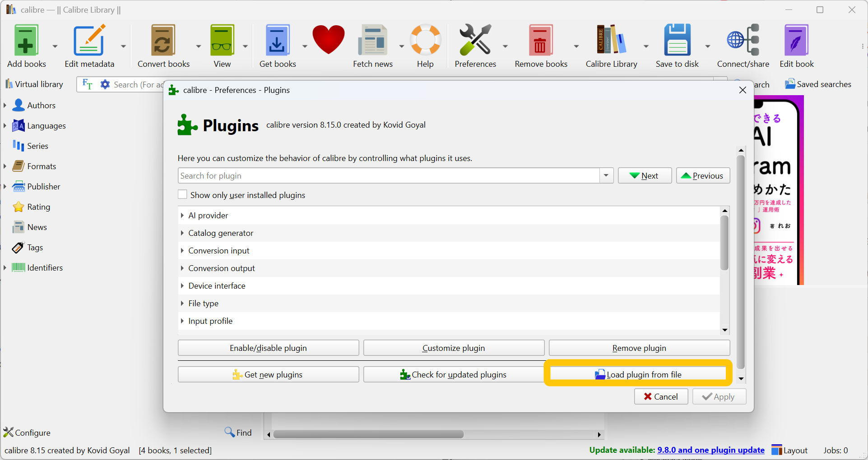Click Check for updated plugins
Image resolution: width=868 pixels, height=460 pixels.
[x=454, y=374]
